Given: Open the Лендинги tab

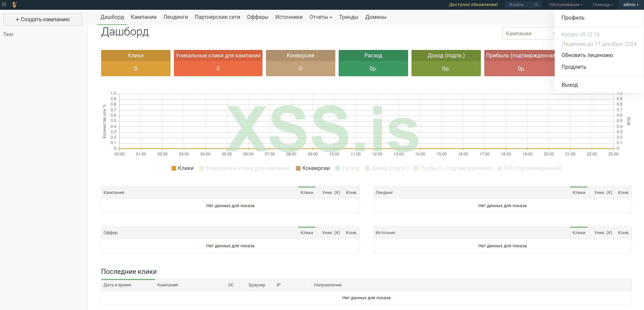Looking at the screenshot, I should pyautogui.click(x=176, y=17).
